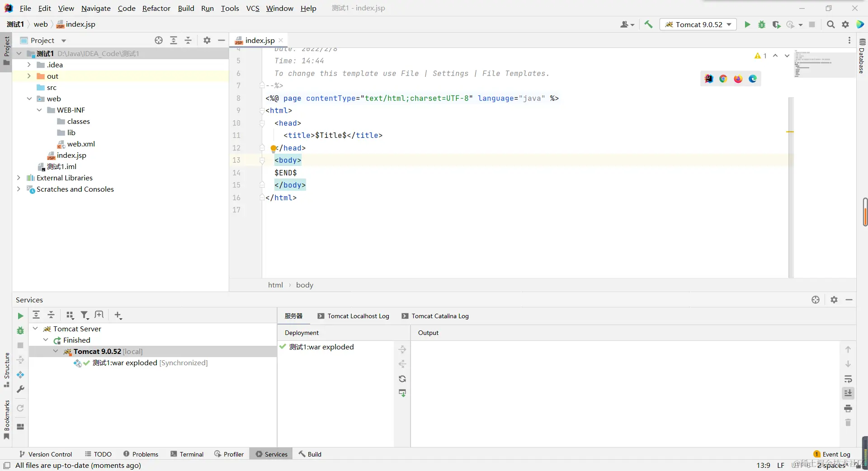
Task: Toggle scroll to end in Output
Action: (848, 393)
